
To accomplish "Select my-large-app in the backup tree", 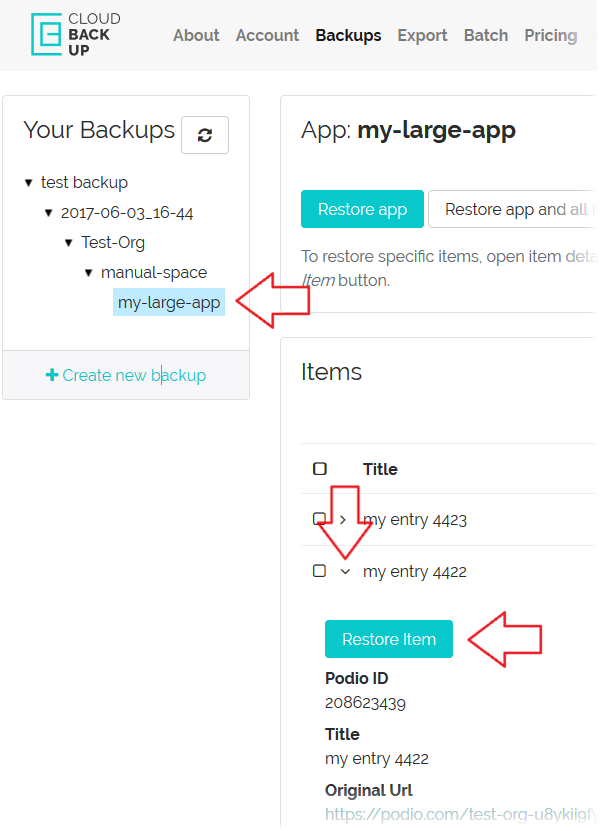I will pos(169,302).
